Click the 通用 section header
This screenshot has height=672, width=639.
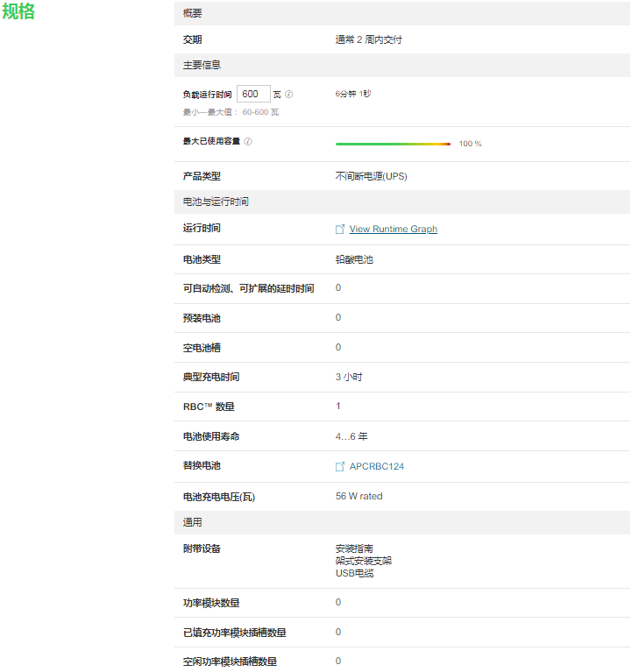(x=192, y=522)
